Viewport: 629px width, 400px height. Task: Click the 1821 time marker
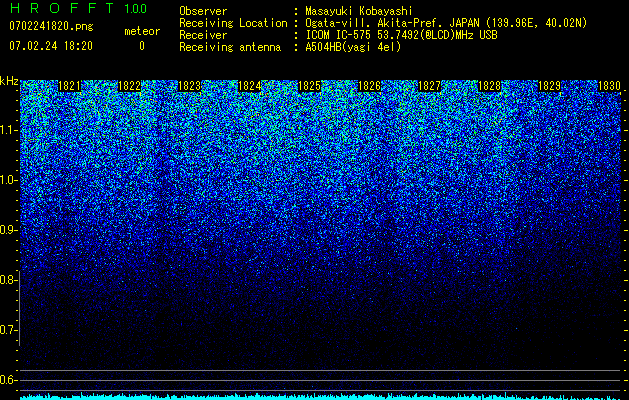(x=69, y=86)
